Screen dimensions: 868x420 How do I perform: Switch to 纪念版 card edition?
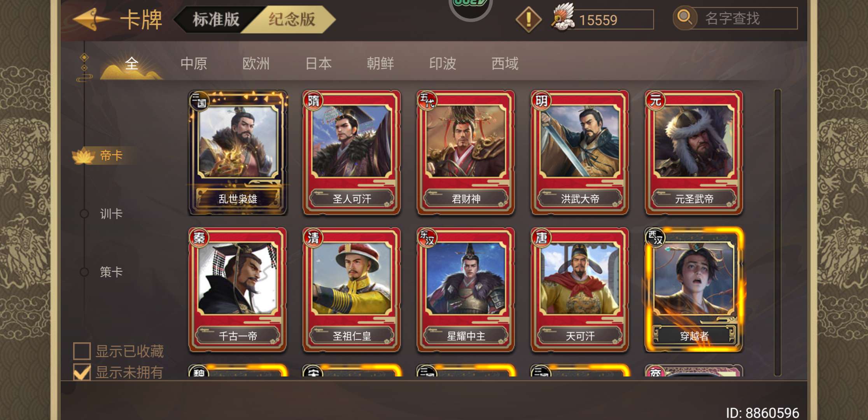[292, 19]
